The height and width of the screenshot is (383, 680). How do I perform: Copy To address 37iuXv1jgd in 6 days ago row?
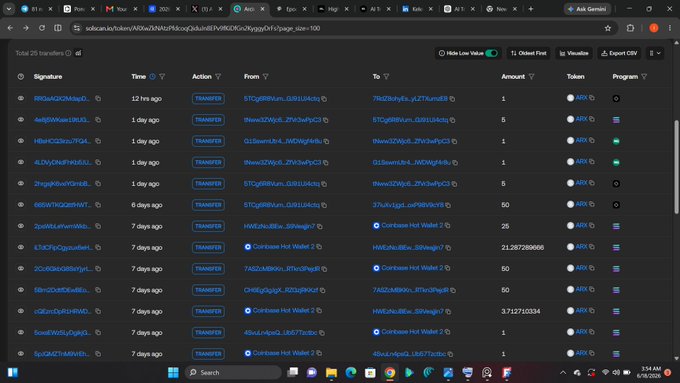(448, 205)
